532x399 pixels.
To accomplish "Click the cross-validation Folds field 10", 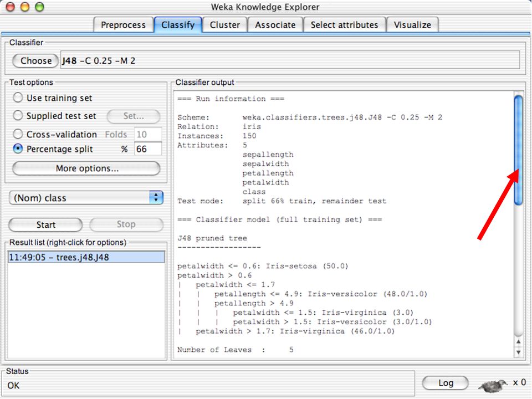I will point(148,134).
